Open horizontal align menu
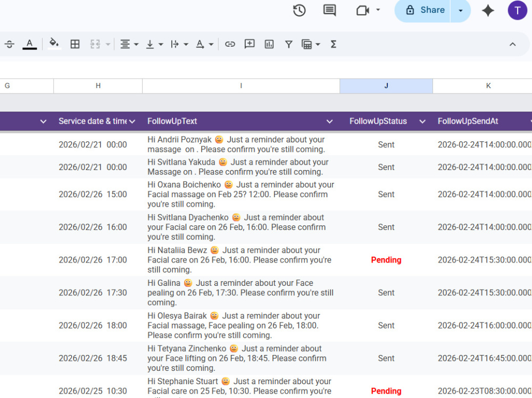Screen dimensions: 532x398 [x=129, y=44]
